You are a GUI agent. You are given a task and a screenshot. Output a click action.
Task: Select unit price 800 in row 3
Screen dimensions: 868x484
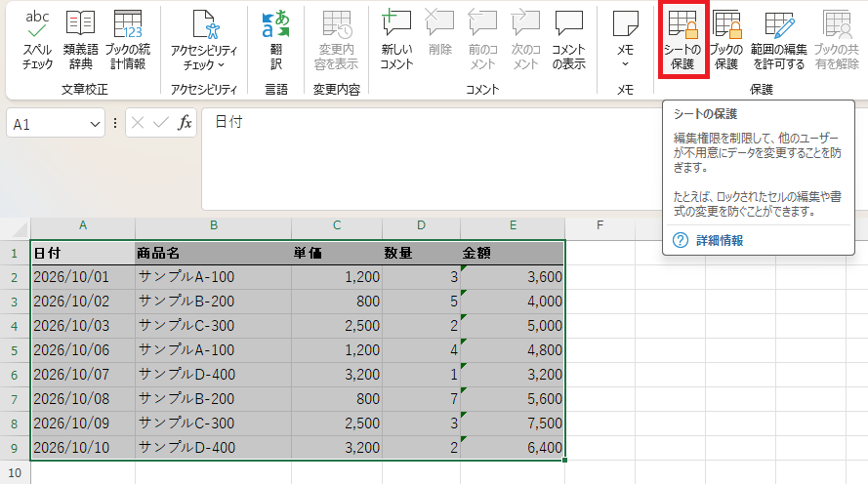pos(337,302)
